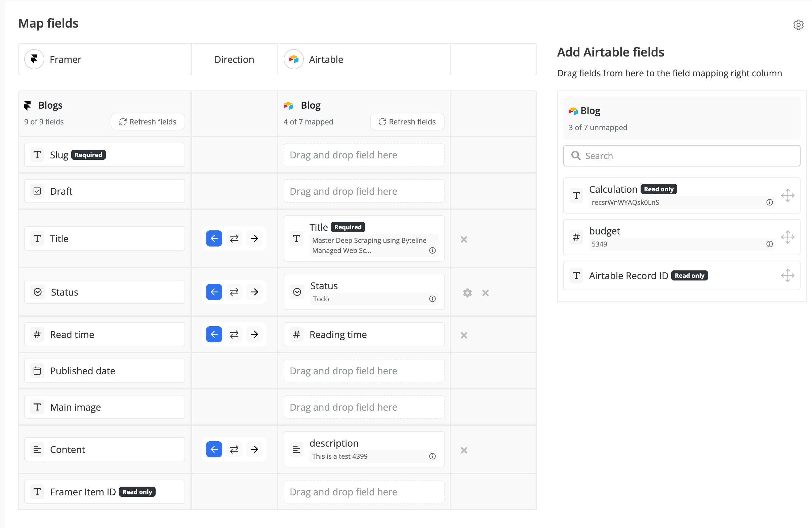Click info icon in description preview

coord(432,456)
